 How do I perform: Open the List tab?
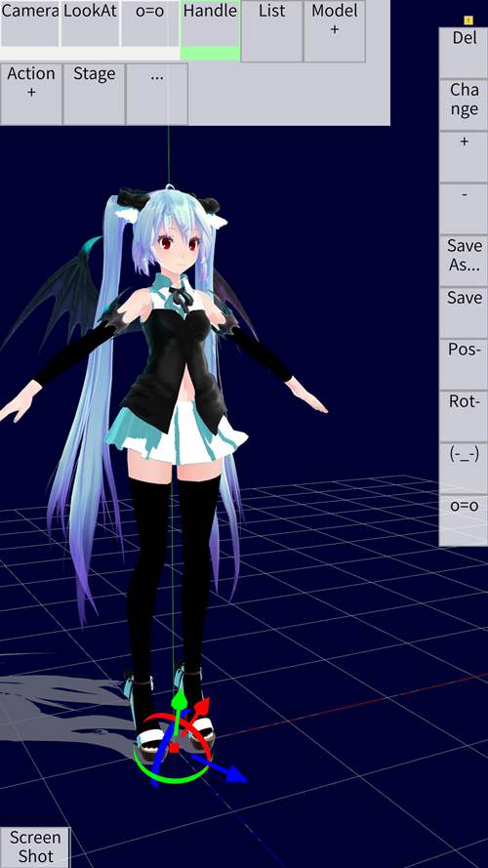pos(271,31)
